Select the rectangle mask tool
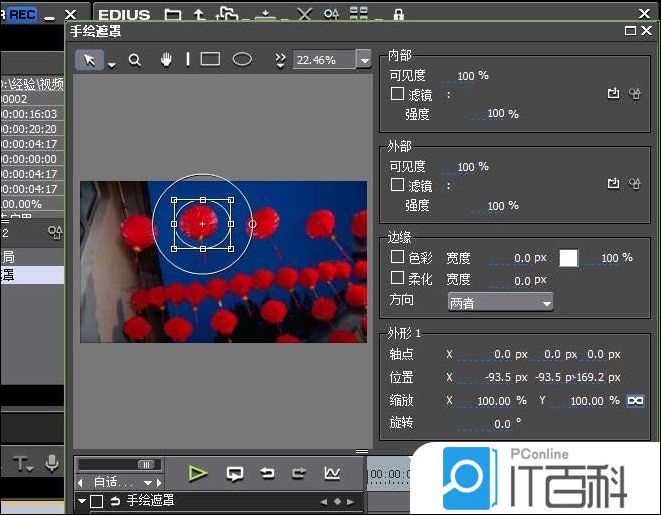The height and width of the screenshot is (515, 661). 210,60
